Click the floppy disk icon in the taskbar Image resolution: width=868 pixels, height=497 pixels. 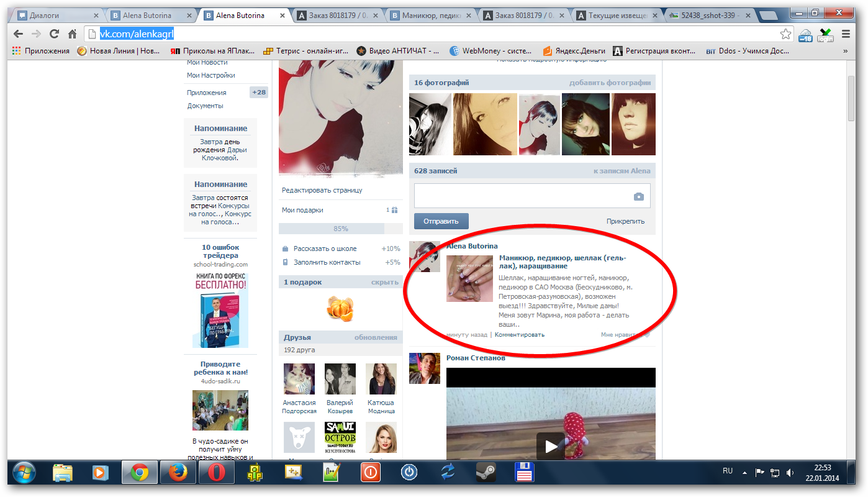coord(525,473)
